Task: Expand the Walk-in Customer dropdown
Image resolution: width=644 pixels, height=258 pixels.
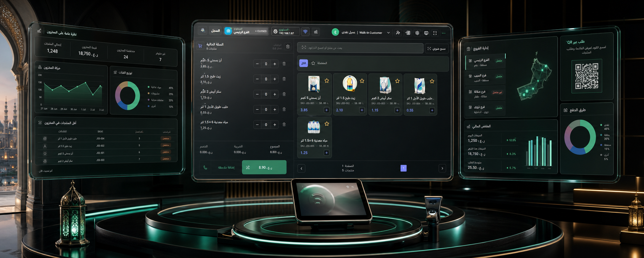Action: click(x=388, y=33)
